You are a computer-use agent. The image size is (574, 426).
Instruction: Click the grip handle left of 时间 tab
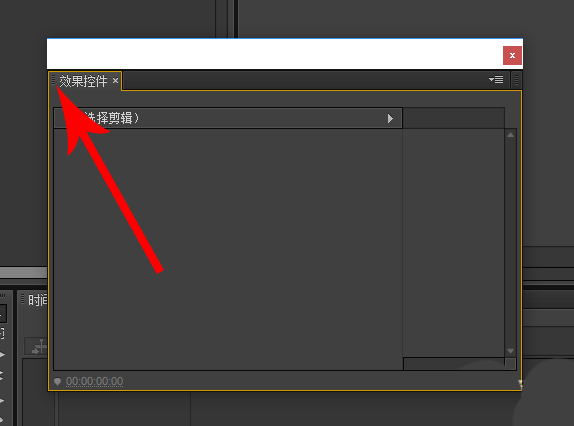click(23, 299)
